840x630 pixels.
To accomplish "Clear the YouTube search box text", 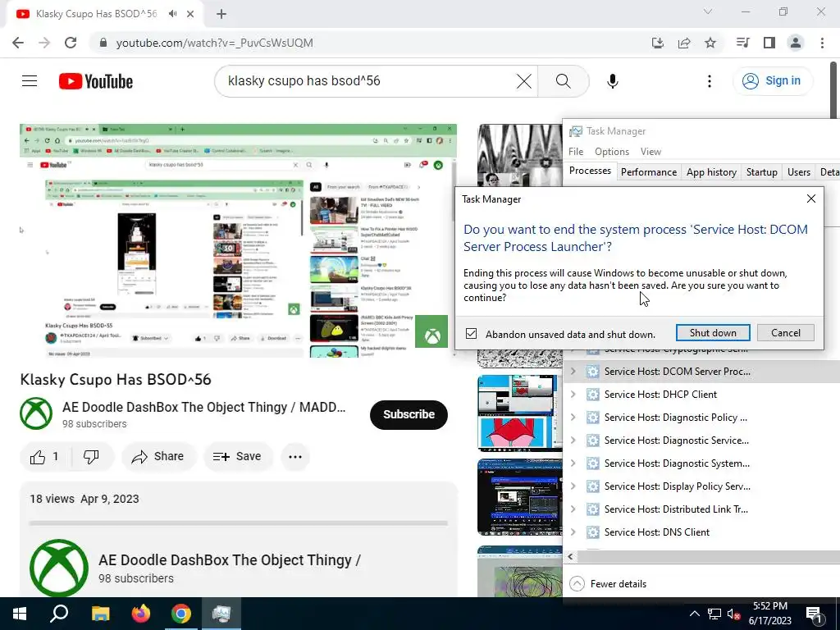I will (523, 81).
